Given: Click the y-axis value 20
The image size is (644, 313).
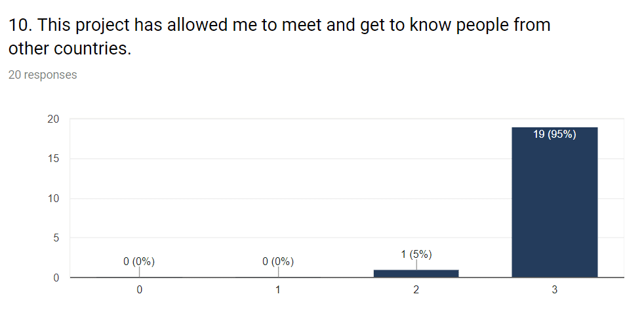Looking at the screenshot, I should [54, 119].
